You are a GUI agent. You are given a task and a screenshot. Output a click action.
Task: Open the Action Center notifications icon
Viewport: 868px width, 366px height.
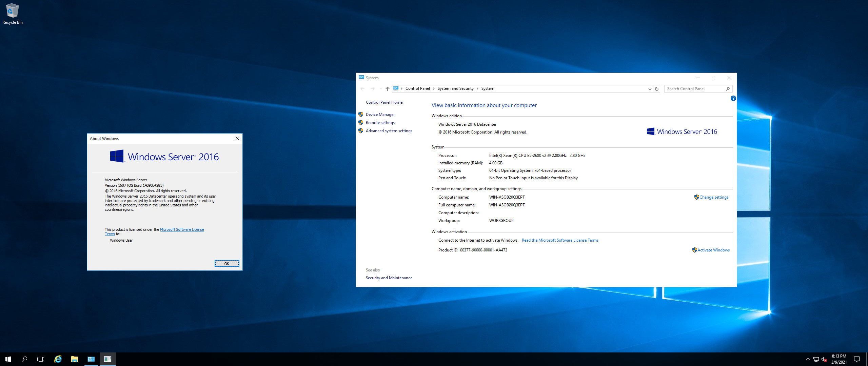857,359
